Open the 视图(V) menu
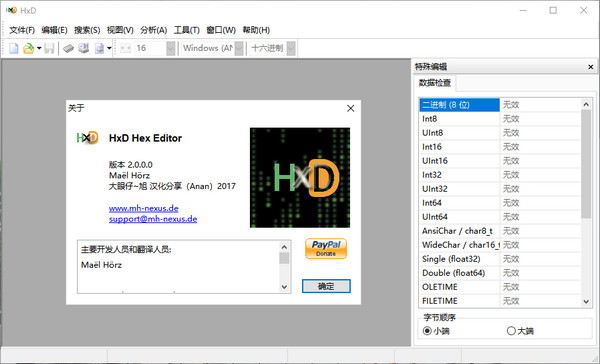 [x=120, y=30]
